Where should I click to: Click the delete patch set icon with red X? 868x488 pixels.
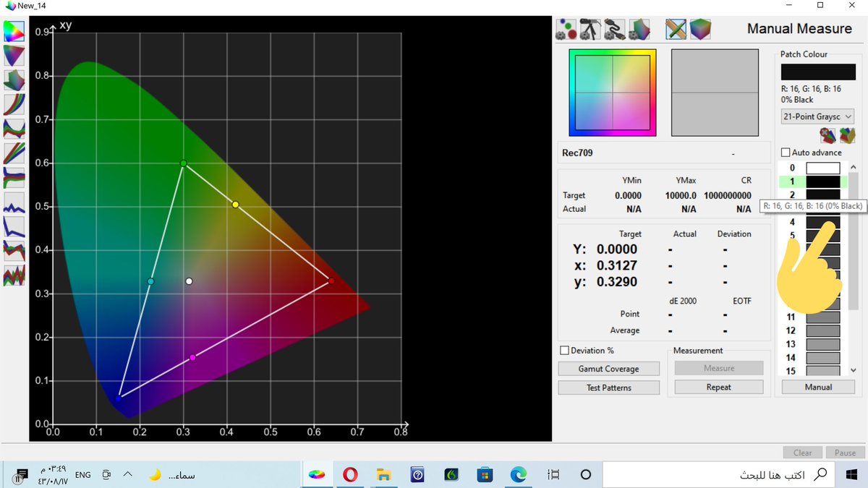pos(827,135)
